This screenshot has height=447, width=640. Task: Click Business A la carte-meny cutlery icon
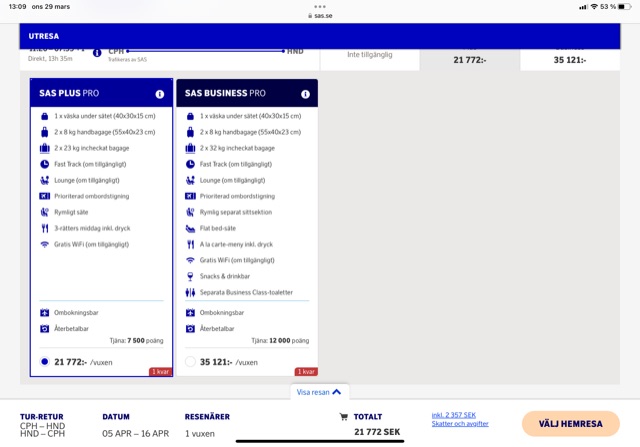[190, 244]
